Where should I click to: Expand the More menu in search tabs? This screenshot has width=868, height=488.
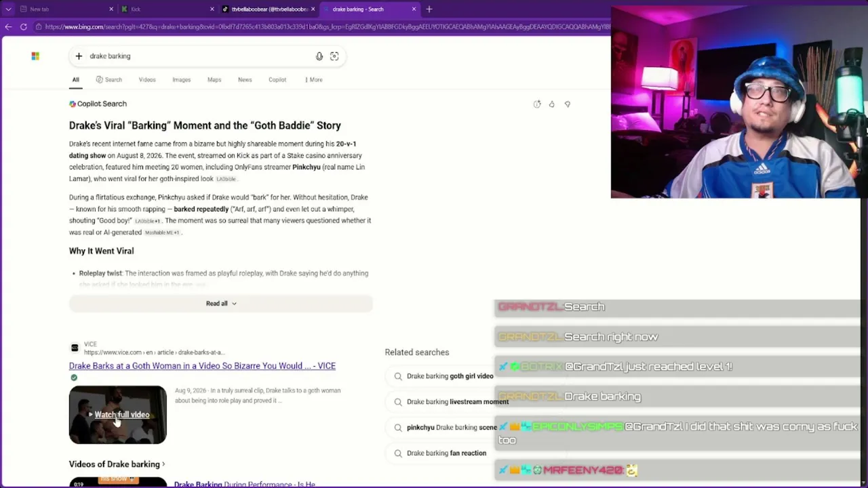(x=314, y=80)
